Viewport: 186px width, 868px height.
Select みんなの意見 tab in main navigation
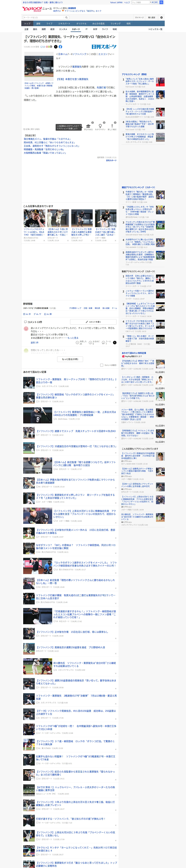pos(99,24)
